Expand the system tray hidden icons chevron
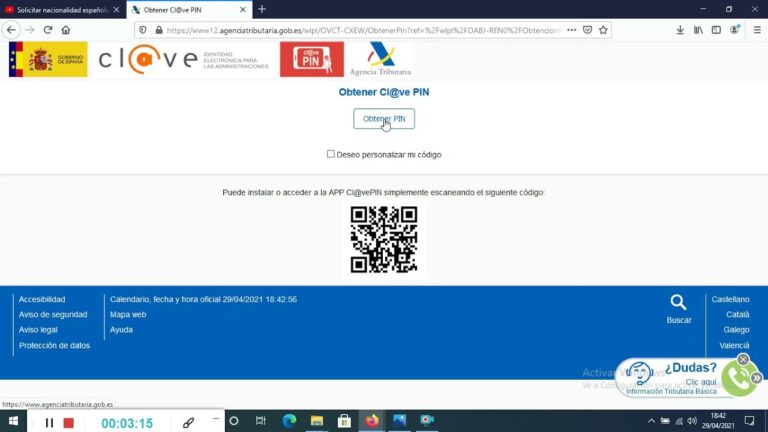 [651, 421]
